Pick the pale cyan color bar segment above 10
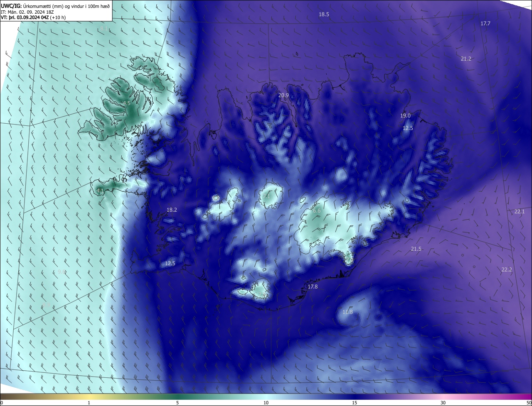532x406 pixels. (266, 396)
